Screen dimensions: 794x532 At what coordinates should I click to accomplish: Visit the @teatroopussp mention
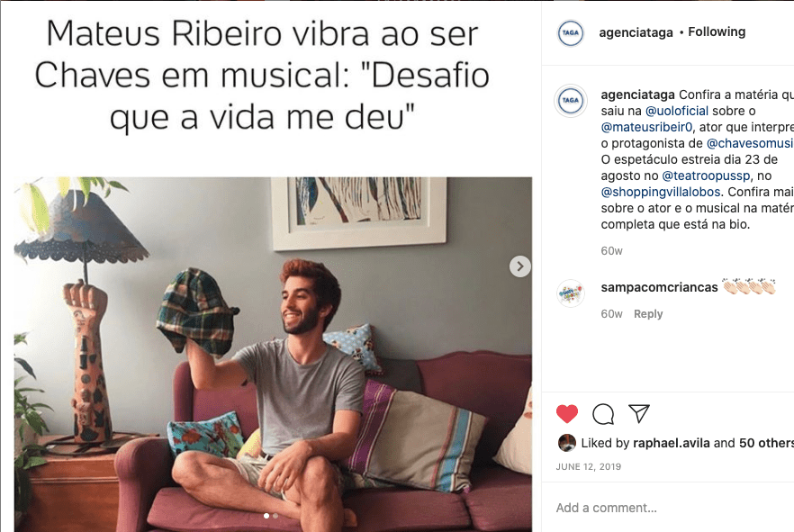(706, 176)
